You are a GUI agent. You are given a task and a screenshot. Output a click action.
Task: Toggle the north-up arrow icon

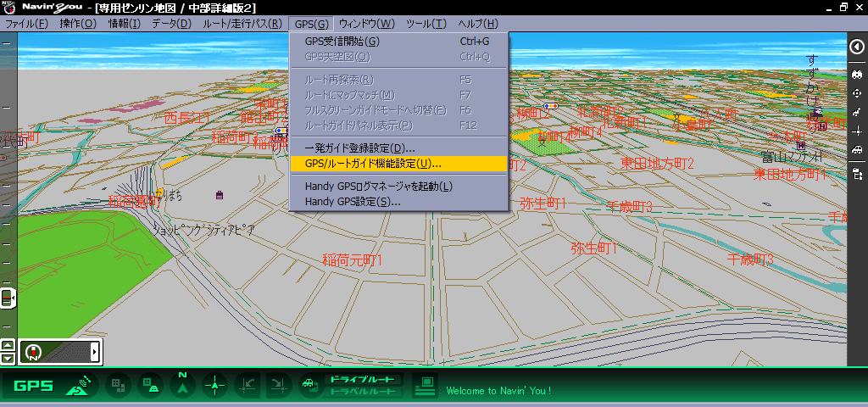(x=182, y=384)
